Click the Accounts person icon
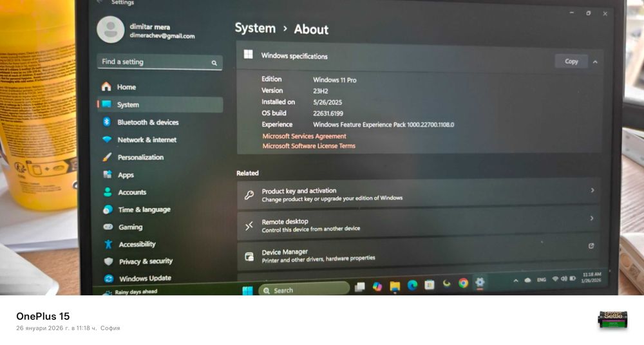The image size is (644, 345). (108, 192)
